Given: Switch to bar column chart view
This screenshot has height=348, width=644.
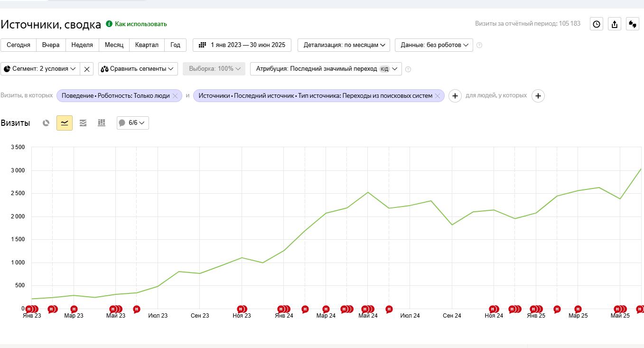Looking at the screenshot, I should pos(101,123).
